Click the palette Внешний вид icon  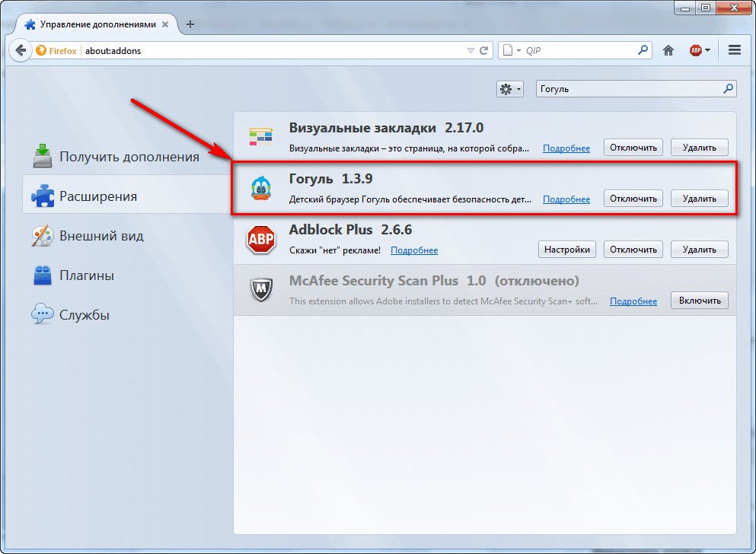(43, 236)
